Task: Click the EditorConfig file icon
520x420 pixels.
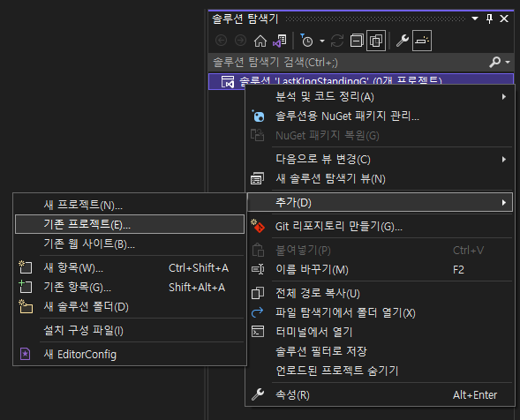Action: tap(26, 354)
